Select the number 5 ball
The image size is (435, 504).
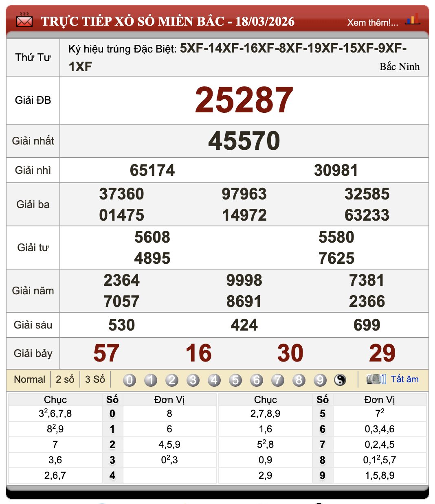click(x=235, y=379)
